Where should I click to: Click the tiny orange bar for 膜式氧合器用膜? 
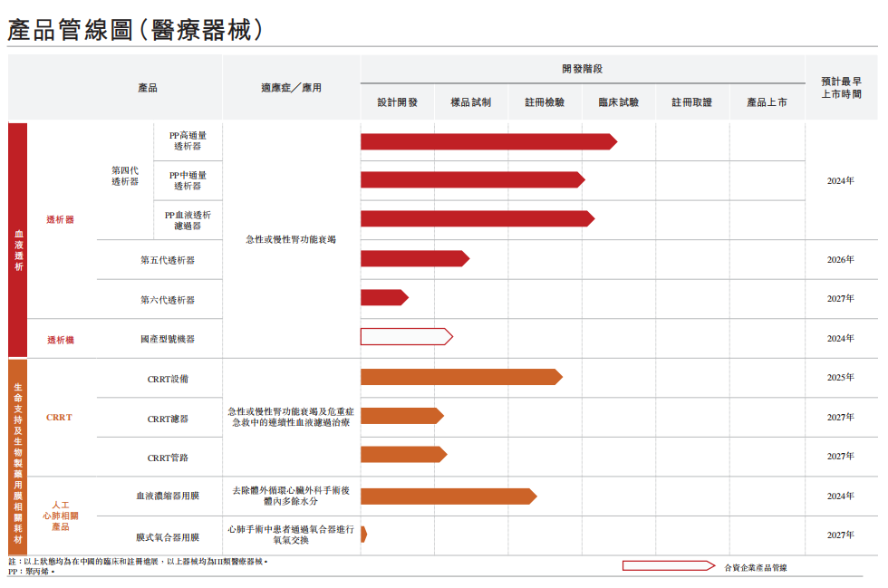click(x=363, y=535)
